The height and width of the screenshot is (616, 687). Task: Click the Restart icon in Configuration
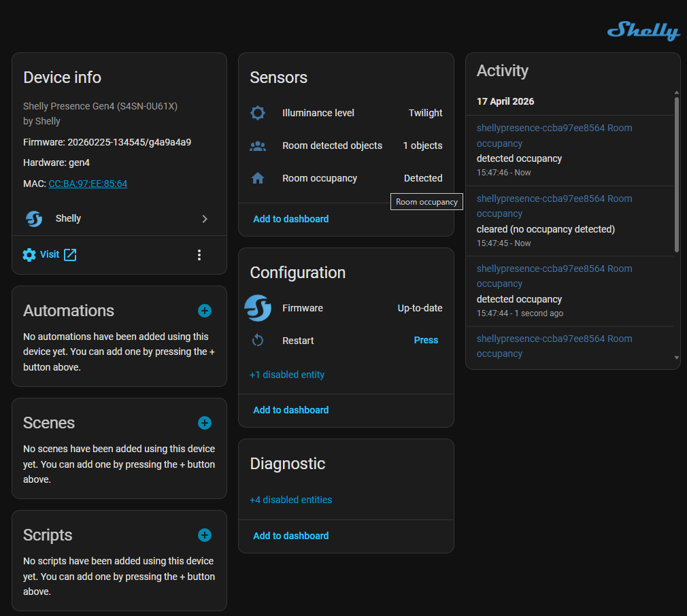point(258,341)
